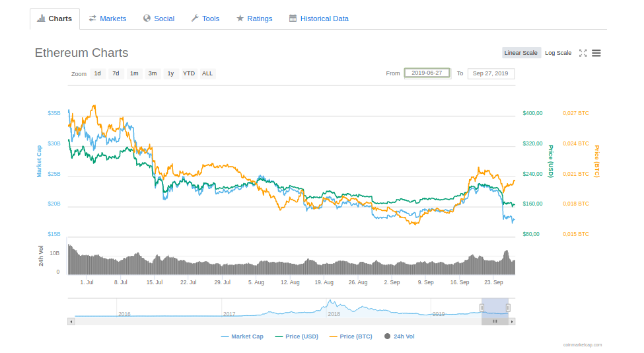Switch to the Markets tab
Screen dimensions: 644x353
point(108,19)
